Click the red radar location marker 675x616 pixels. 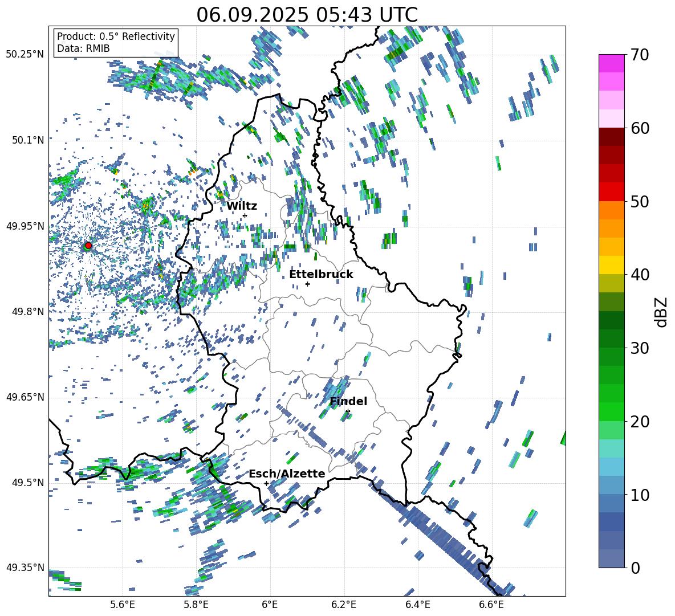click(88, 246)
